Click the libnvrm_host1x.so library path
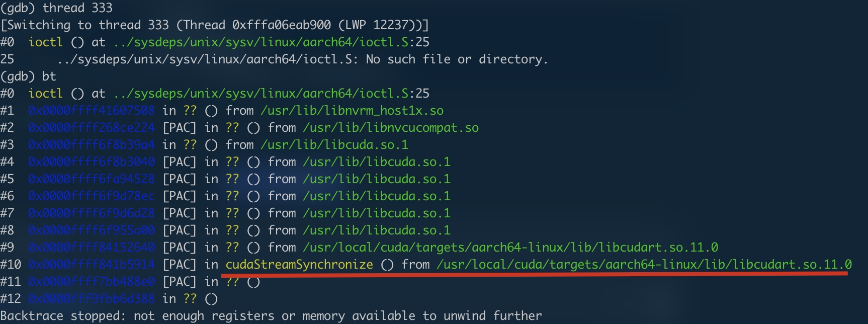Image resolution: width=868 pixels, height=324 pixels. click(x=352, y=111)
